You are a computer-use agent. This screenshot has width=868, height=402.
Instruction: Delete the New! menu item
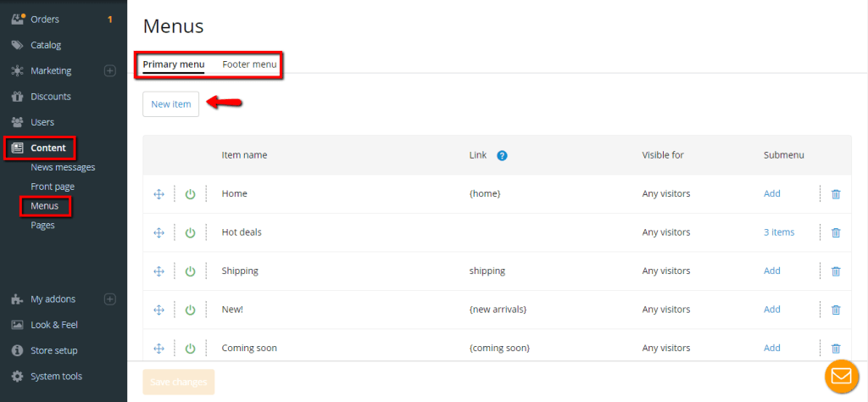point(836,310)
